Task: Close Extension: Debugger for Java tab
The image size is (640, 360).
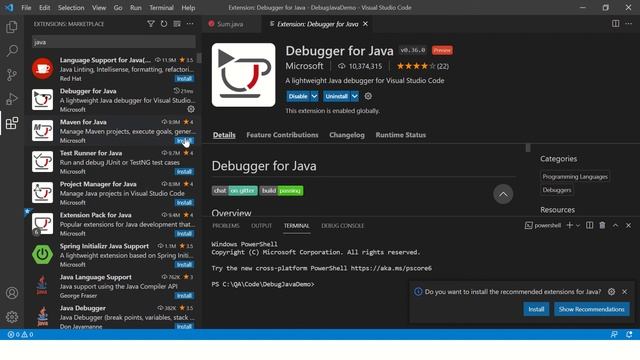Action: tap(366, 24)
